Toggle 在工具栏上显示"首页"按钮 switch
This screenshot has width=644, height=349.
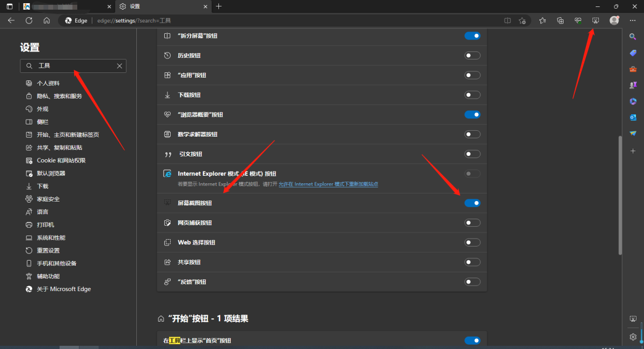tap(472, 340)
